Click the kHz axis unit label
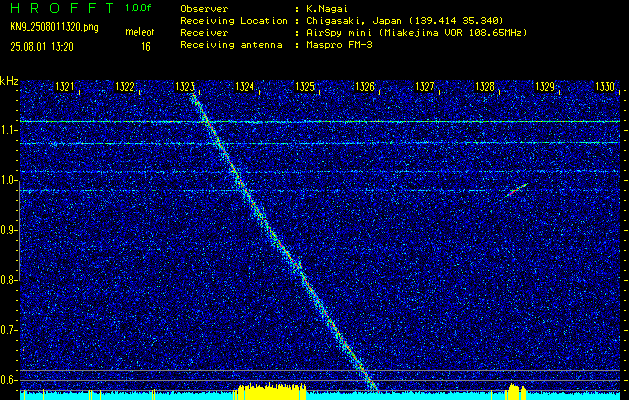Image resolution: width=629 pixels, height=400 pixels. coord(9,81)
